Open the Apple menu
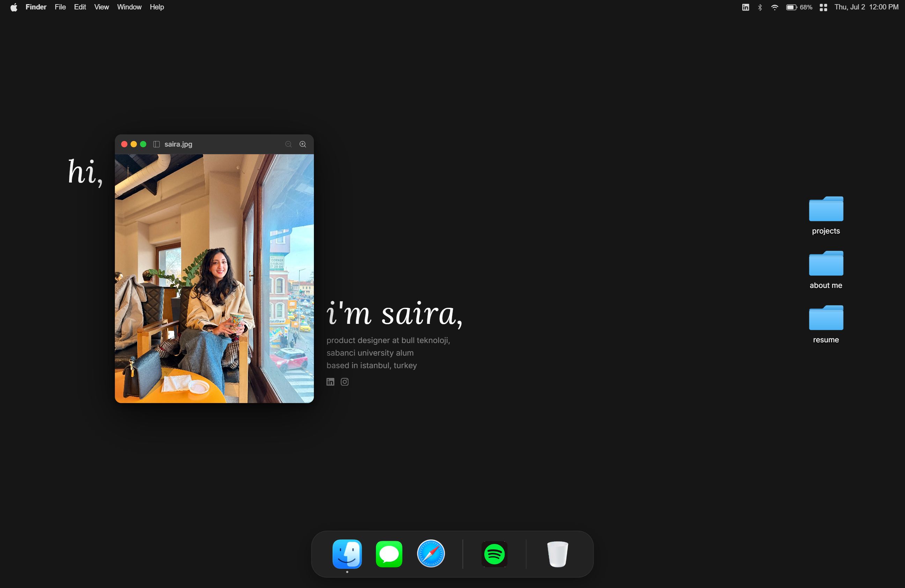This screenshot has height=588, width=905. click(x=14, y=7)
